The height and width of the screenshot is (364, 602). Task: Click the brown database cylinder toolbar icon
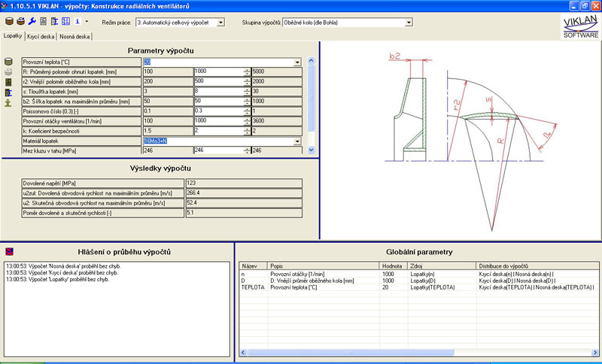[x=8, y=21]
